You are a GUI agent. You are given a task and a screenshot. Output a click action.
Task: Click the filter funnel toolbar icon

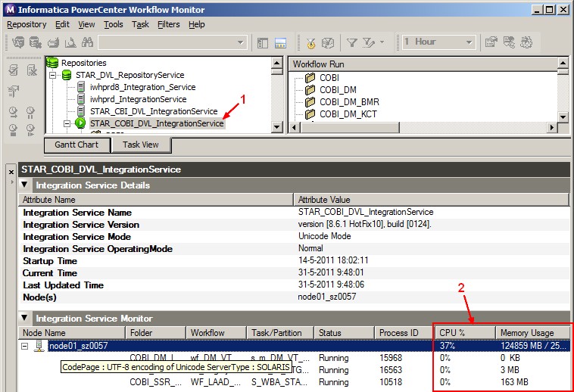pyautogui.click(x=352, y=42)
